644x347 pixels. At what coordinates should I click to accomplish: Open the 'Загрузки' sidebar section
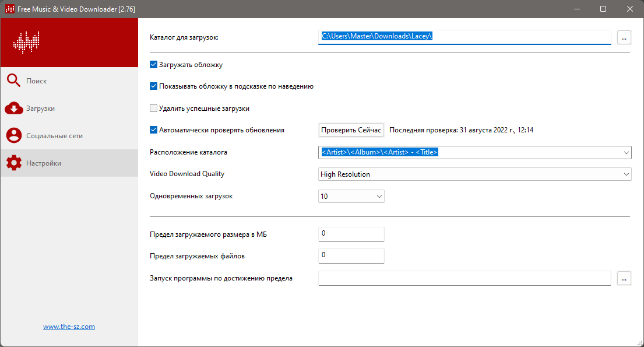(41, 108)
